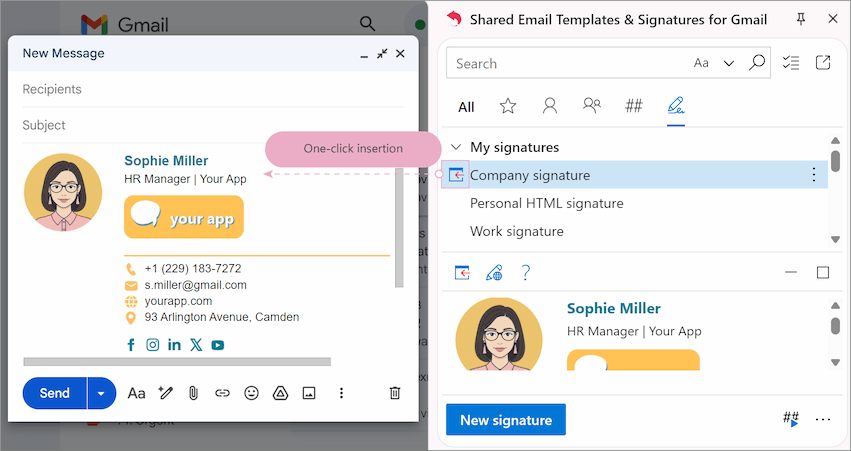Click Gmail search magnifier icon
Screen dimensions: 851x451
pos(367,24)
